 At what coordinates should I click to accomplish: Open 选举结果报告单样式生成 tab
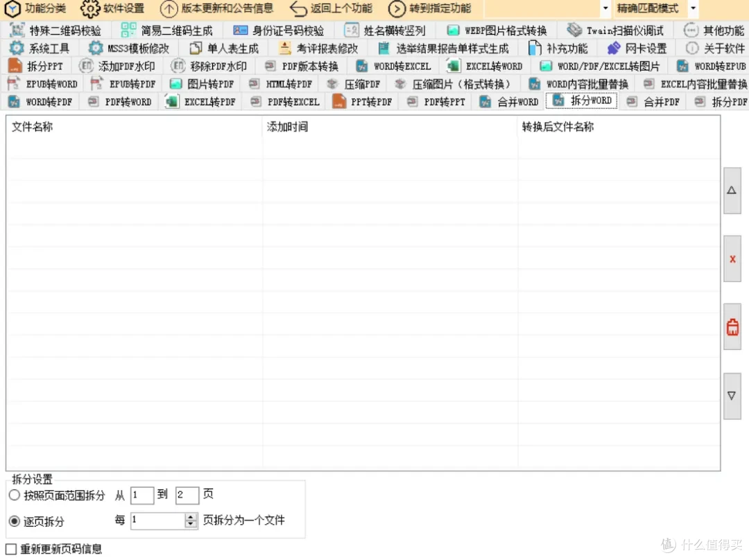(443, 49)
